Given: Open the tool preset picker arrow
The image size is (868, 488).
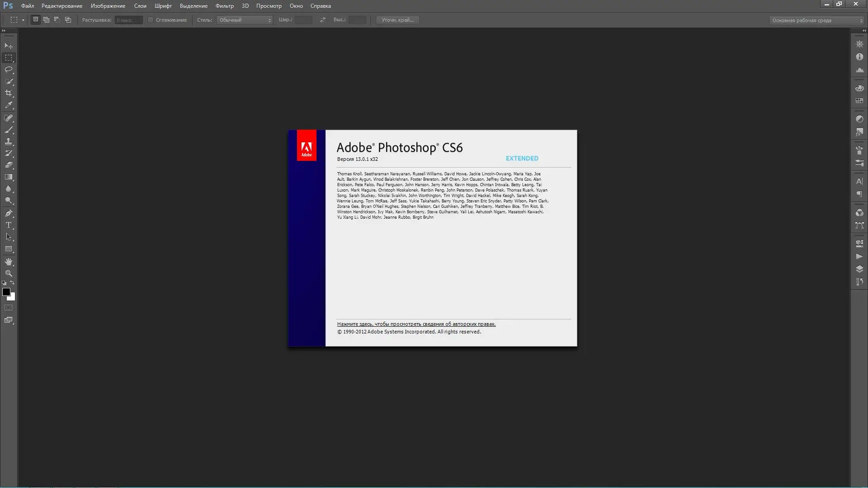Looking at the screenshot, I should point(23,20).
